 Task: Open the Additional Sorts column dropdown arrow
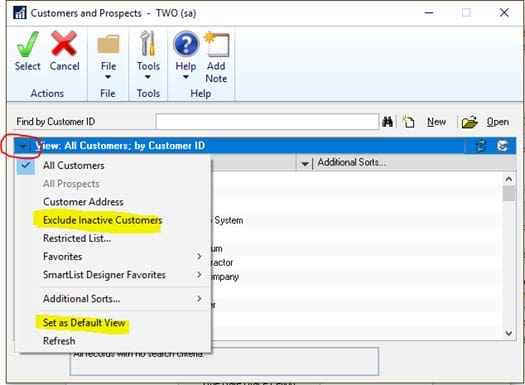click(305, 164)
